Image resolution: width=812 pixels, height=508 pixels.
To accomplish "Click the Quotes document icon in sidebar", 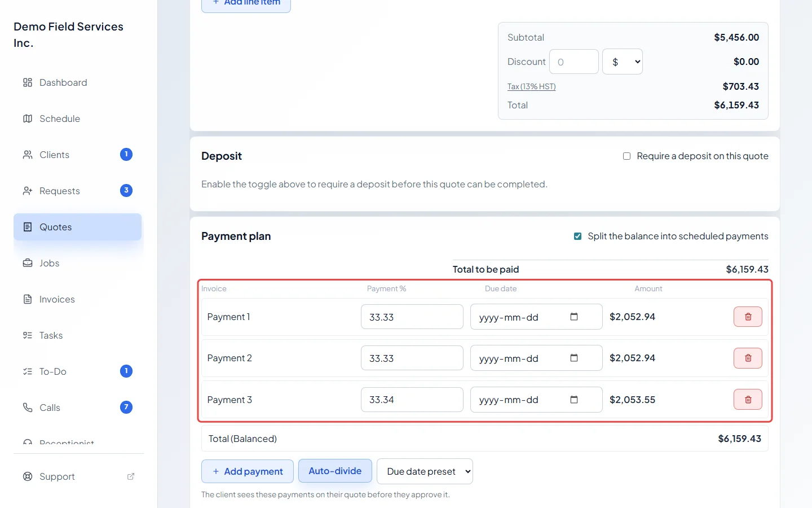I will point(28,227).
